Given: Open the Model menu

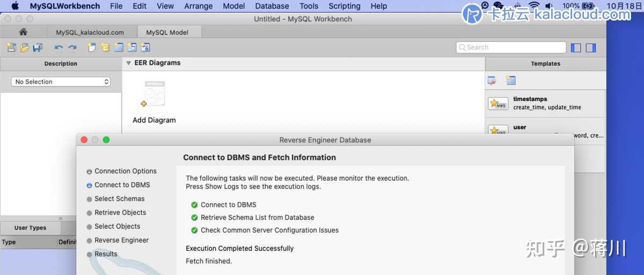Looking at the screenshot, I should click(233, 6).
